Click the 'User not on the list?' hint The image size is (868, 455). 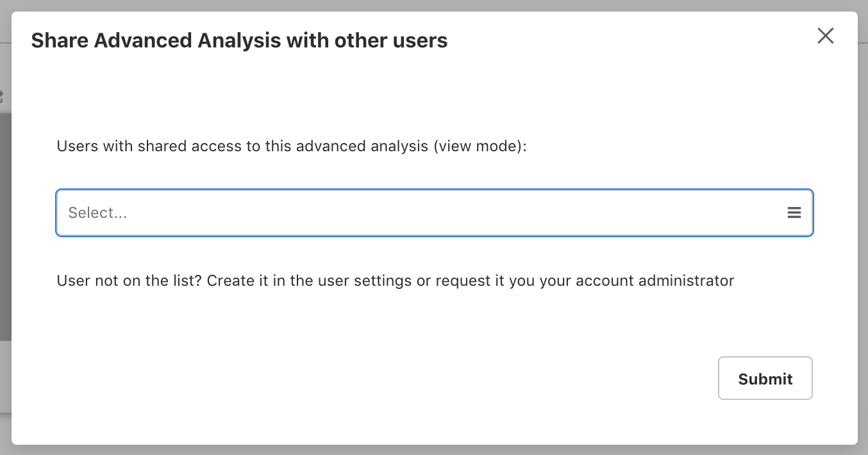pos(396,281)
